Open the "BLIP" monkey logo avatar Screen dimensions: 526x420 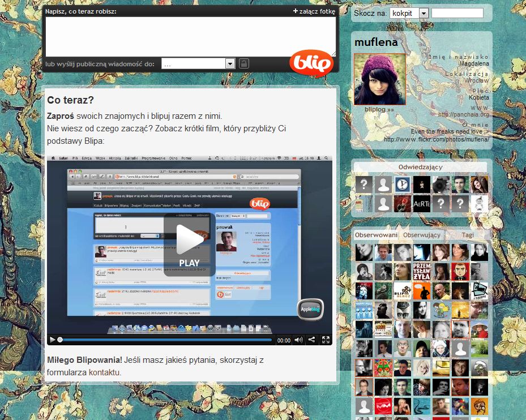click(403, 291)
